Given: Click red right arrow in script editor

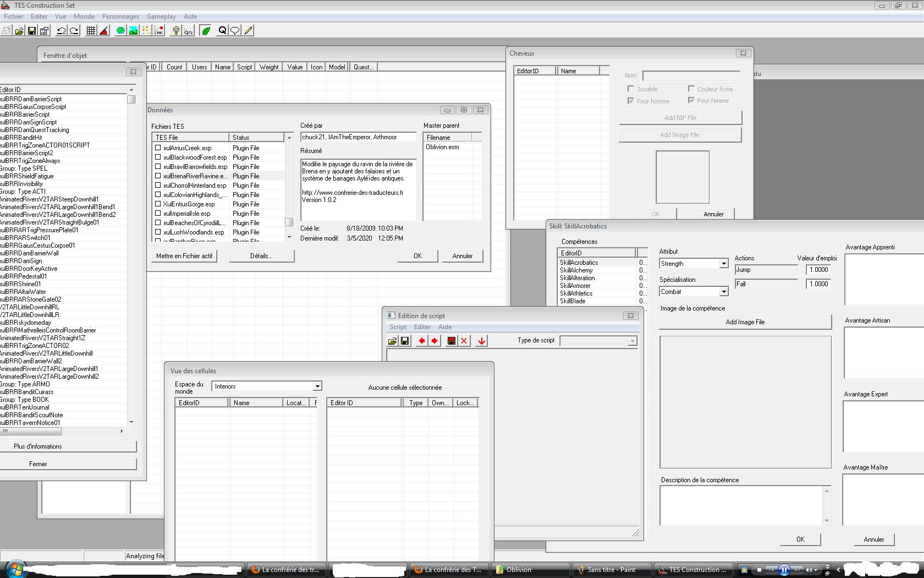Looking at the screenshot, I should [435, 341].
